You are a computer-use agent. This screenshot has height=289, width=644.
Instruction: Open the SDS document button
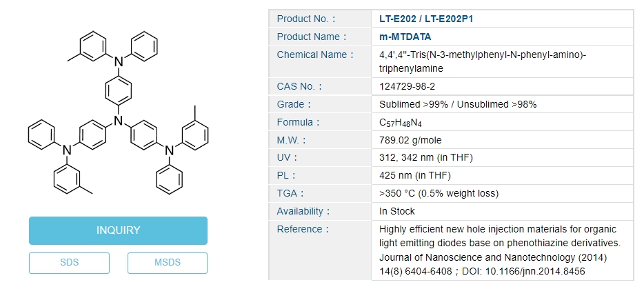click(x=69, y=263)
